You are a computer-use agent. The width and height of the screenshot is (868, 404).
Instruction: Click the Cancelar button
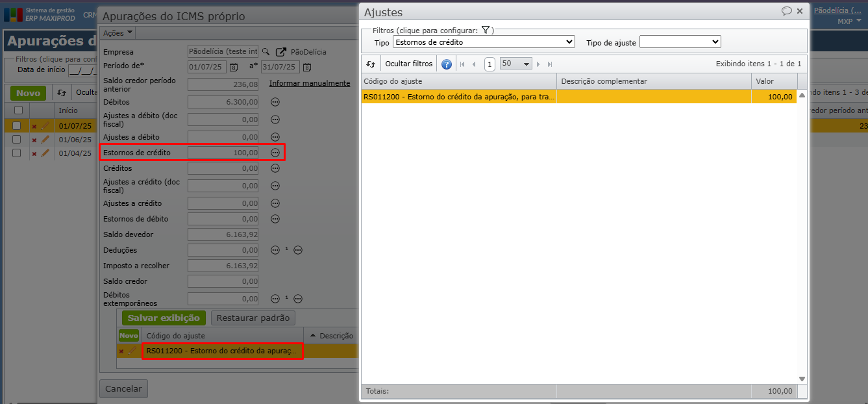click(x=123, y=388)
